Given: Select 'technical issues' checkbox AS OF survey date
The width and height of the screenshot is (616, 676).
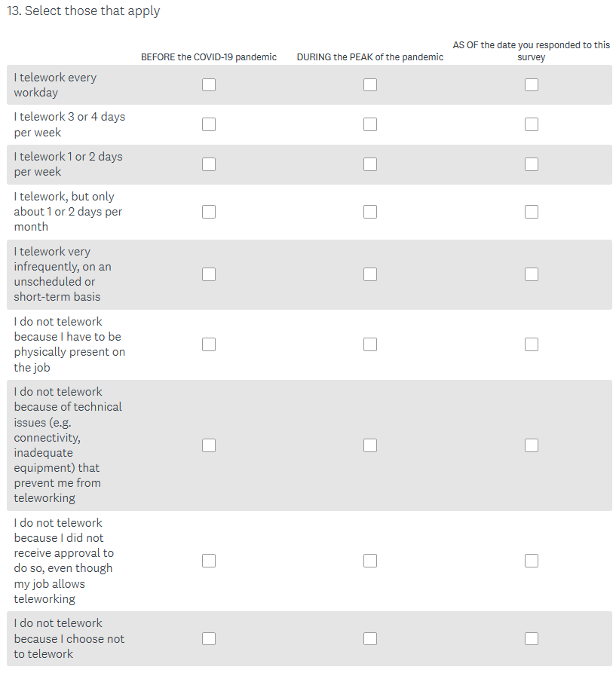Looking at the screenshot, I should click(x=532, y=445).
